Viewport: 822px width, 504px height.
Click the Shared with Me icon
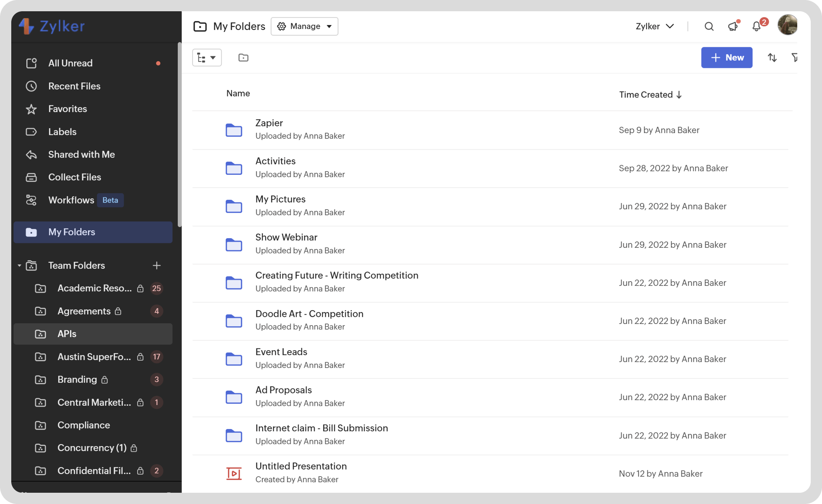pyautogui.click(x=32, y=154)
